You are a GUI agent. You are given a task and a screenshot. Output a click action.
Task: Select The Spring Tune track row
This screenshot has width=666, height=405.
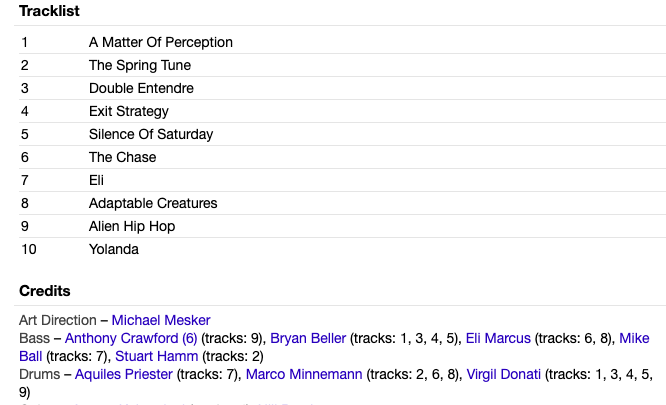342,65
